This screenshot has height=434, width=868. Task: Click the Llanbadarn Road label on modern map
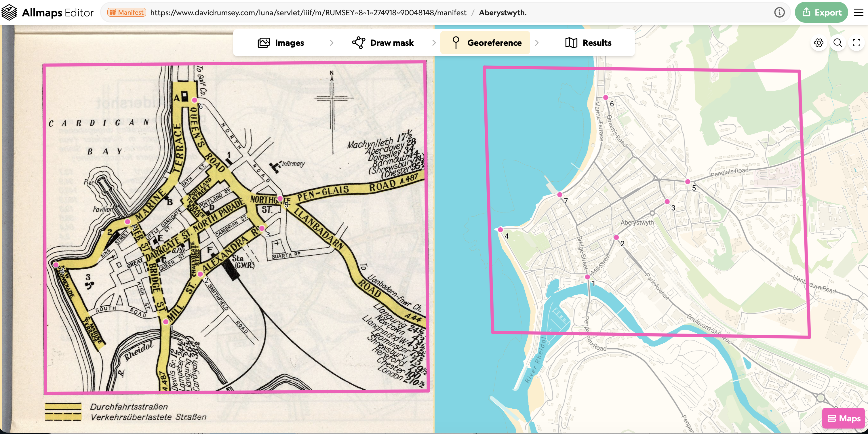(814, 284)
